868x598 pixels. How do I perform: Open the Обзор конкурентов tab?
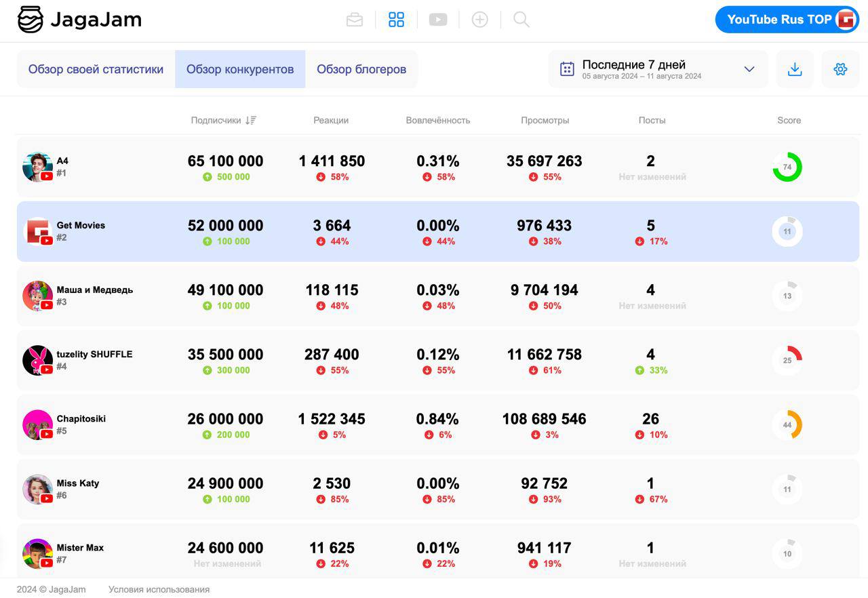[x=240, y=69]
